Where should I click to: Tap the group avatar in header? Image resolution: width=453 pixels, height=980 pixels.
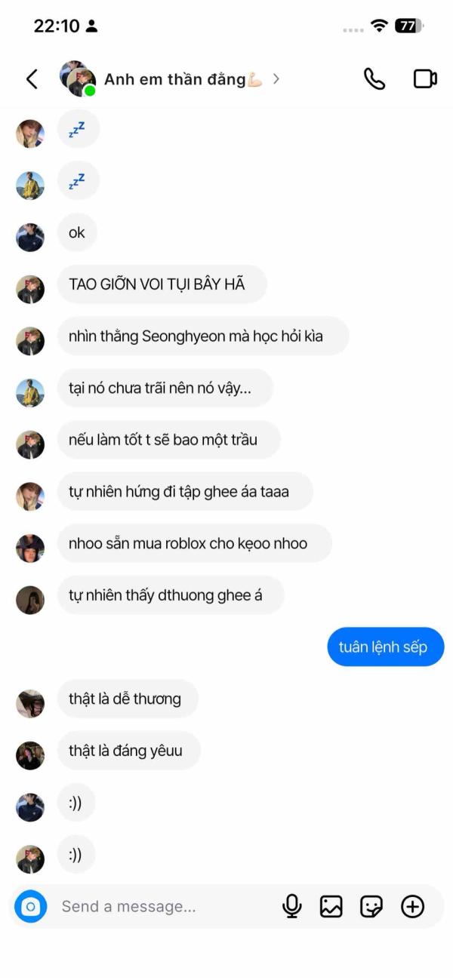78,79
